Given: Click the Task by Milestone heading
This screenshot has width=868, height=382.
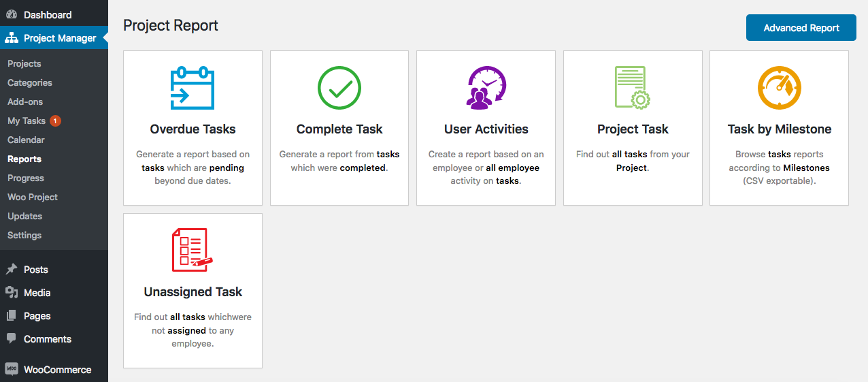Looking at the screenshot, I should pos(780,129).
